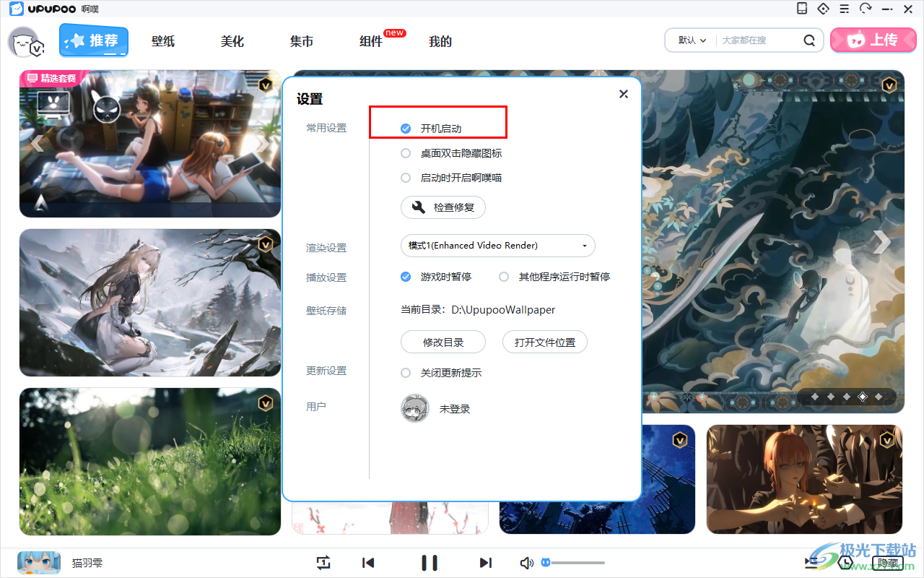Click the timer clock icon at bottom

[846, 562]
